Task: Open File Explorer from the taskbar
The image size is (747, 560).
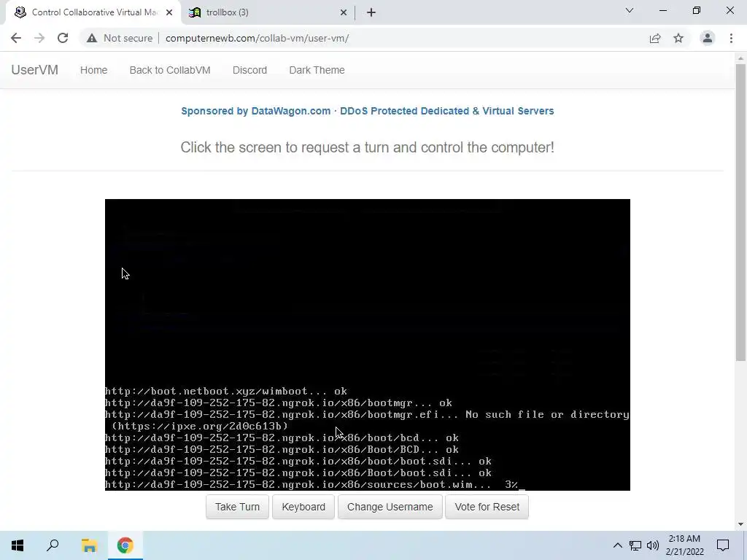Action: tap(89, 545)
